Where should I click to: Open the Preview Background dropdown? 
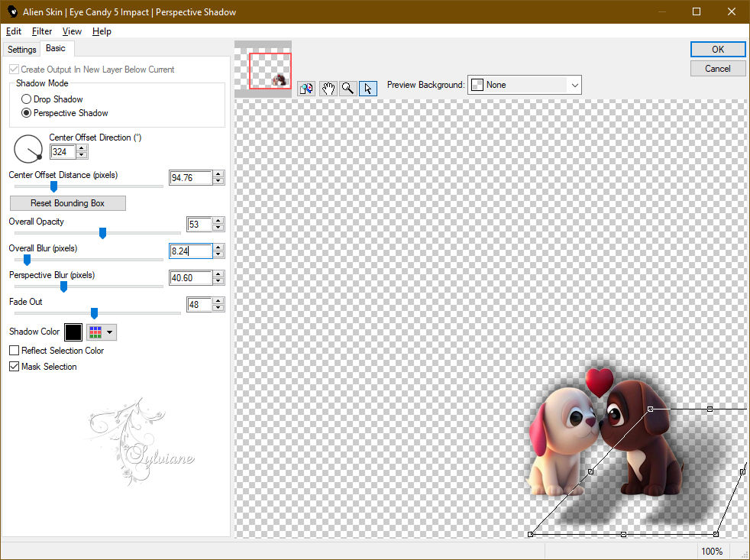click(x=524, y=85)
